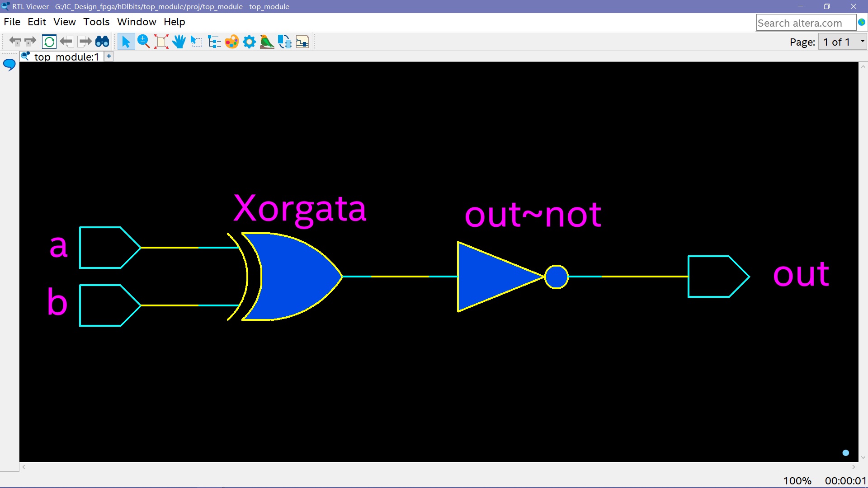Viewport: 868px width, 488px height.
Task: Click the Bird's Eye View icon
Action: coord(267,42)
